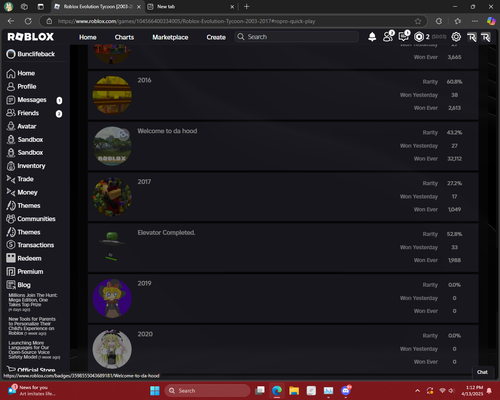The width and height of the screenshot is (500, 400).
Task: Click the 'Welcome to da hood' badge image
Action: (x=112, y=146)
